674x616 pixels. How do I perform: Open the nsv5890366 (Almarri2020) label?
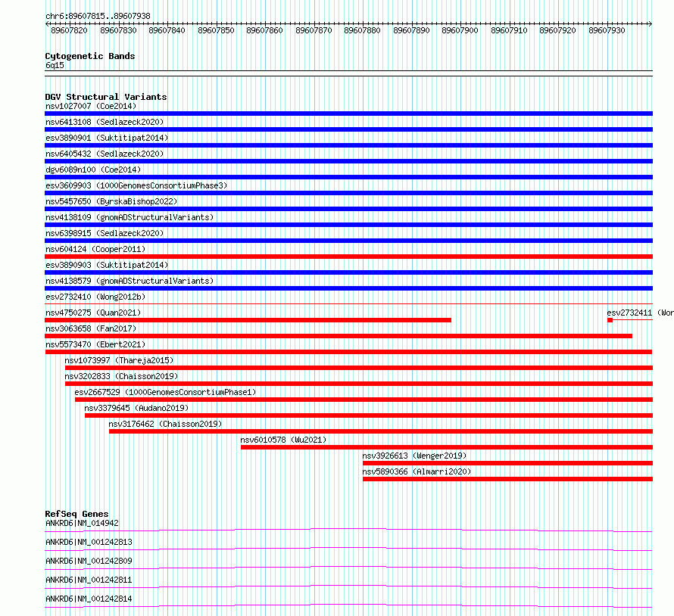(417, 471)
